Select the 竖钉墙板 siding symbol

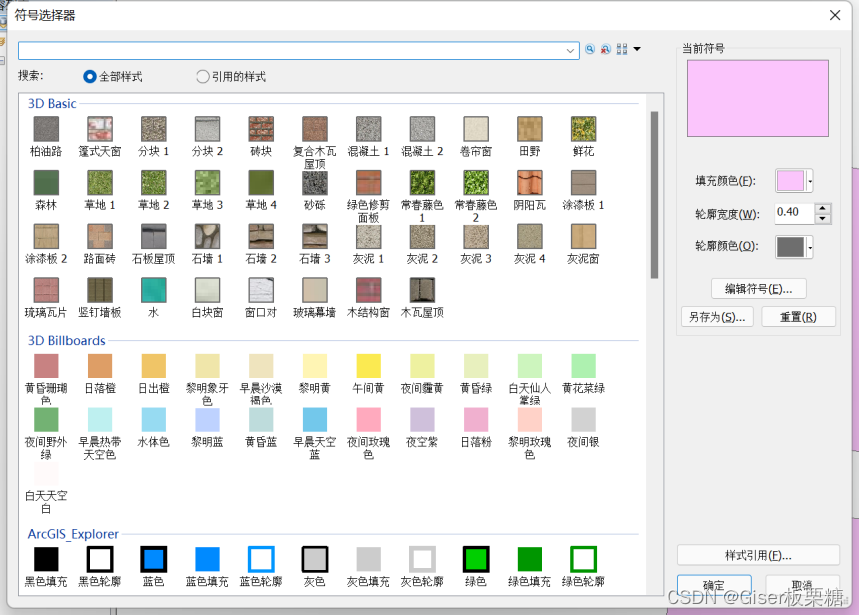[x=100, y=290]
